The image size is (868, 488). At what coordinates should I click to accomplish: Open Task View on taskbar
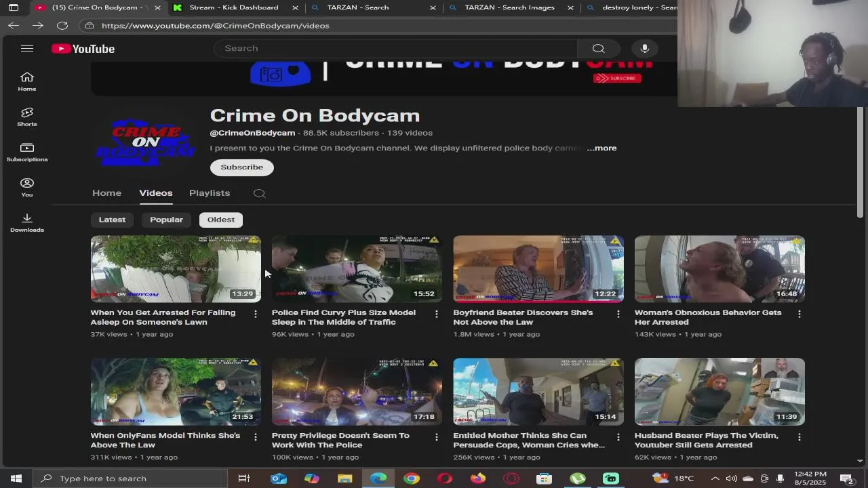click(x=243, y=479)
